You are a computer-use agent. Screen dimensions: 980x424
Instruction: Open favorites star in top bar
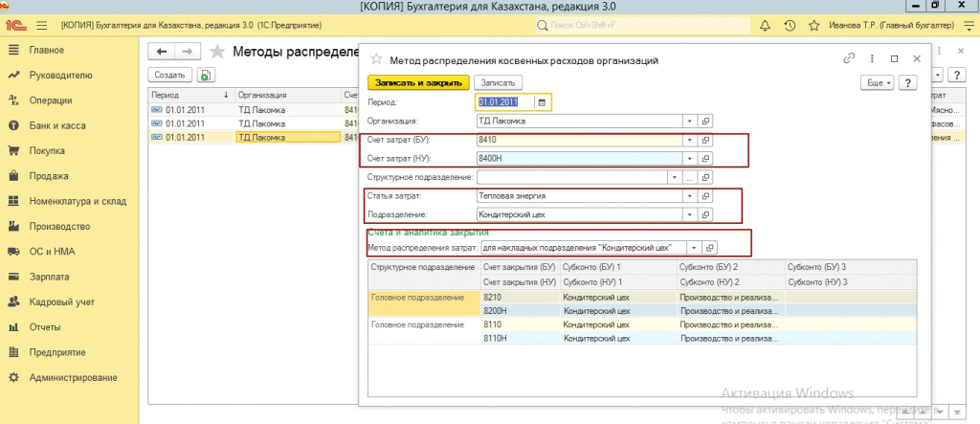(813, 26)
